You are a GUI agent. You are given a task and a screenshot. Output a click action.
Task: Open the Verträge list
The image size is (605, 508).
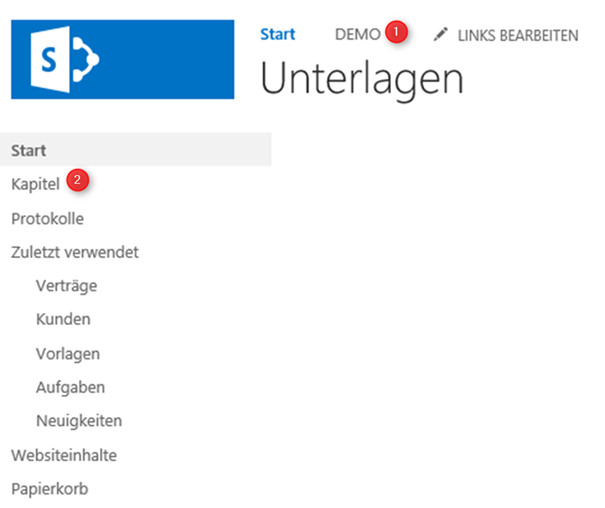[66, 286]
